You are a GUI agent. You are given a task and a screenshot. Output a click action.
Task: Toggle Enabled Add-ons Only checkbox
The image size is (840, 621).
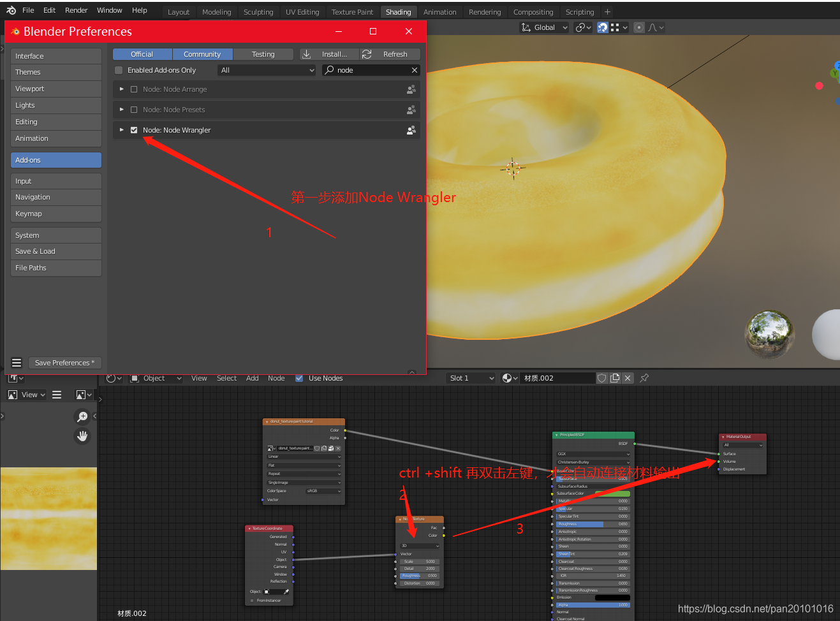point(119,70)
